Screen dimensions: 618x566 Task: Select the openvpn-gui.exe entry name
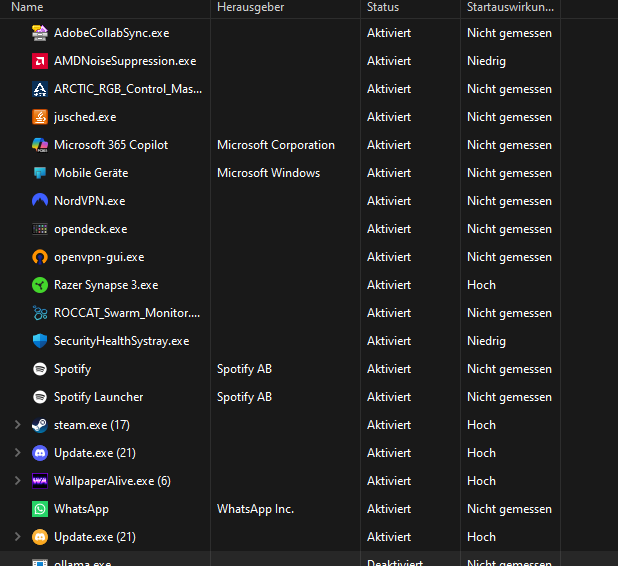[x=99, y=257]
